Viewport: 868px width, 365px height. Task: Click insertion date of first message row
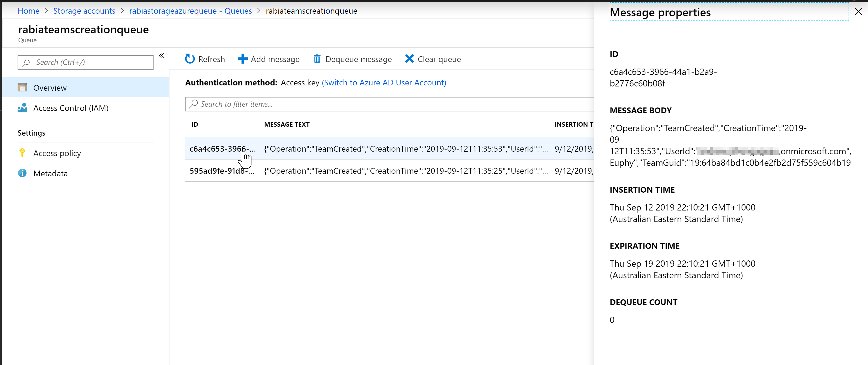pyautogui.click(x=574, y=149)
